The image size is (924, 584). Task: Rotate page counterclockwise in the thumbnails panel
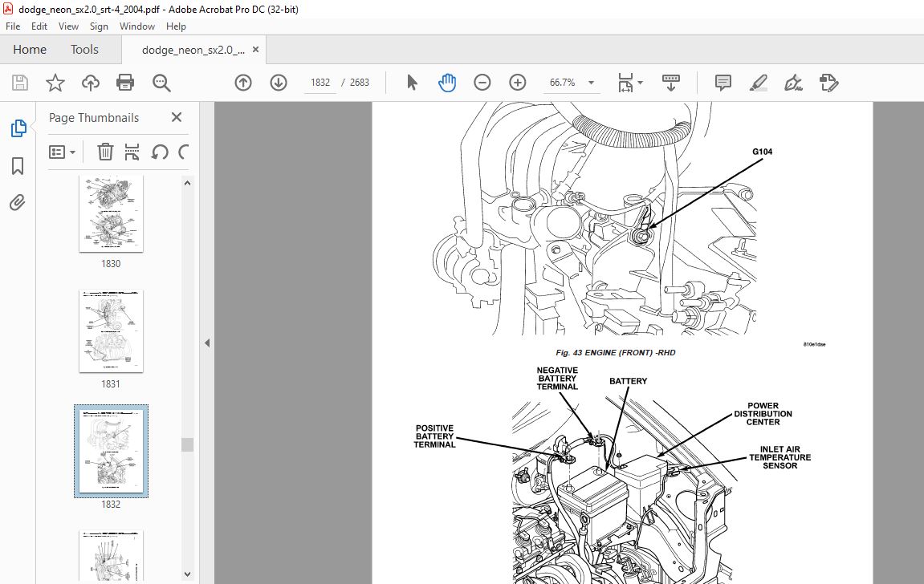click(160, 152)
